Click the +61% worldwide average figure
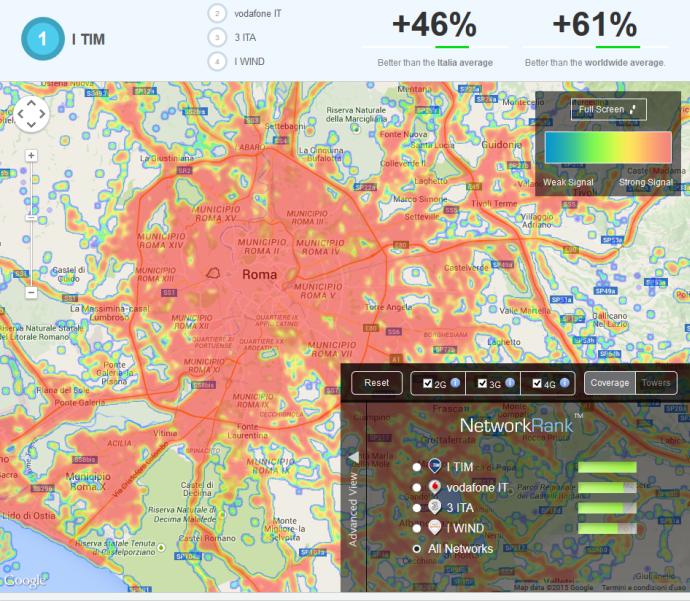Viewport: 690px width, 601px height. [x=595, y=24]
